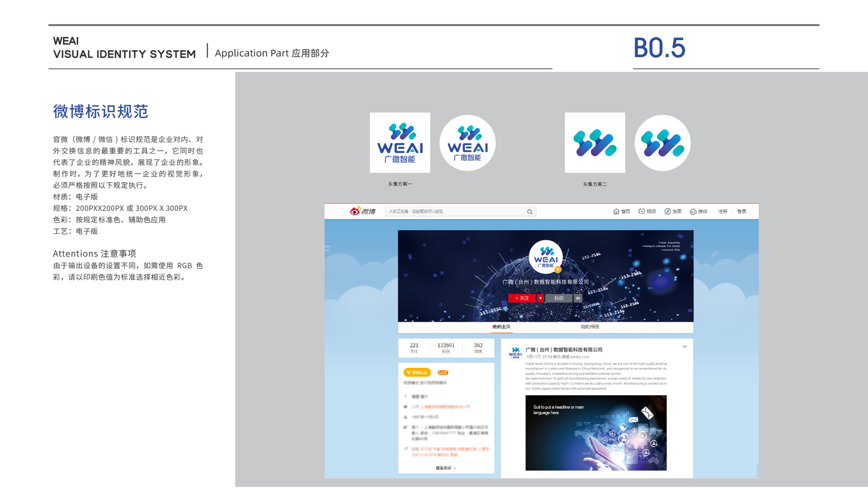
Task: Click circular WEAI 广微智能 avatar option one
Action: coord(468,143)
